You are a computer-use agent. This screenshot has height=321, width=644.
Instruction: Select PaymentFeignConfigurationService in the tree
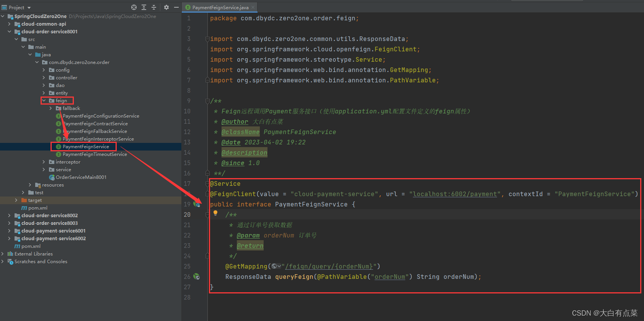101,116
